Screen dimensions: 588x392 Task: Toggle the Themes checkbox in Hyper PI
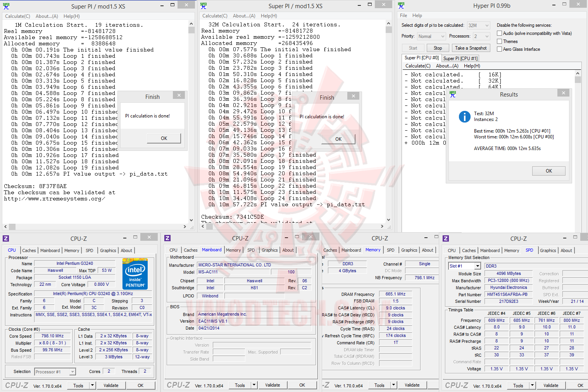click(x=500, y=41)
